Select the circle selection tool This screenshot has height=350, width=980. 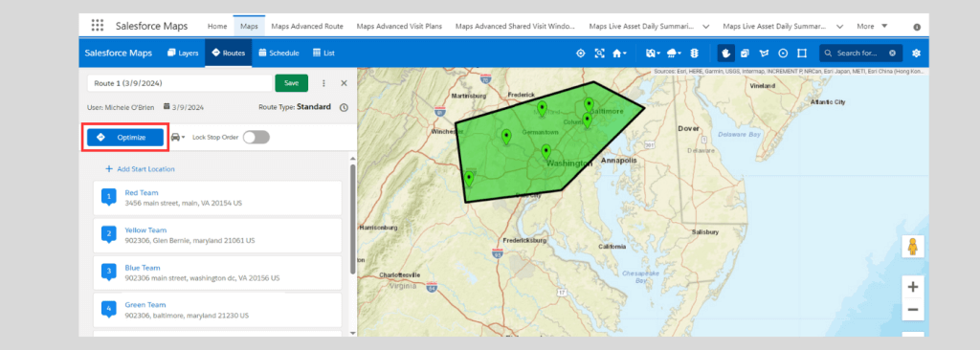783,54
